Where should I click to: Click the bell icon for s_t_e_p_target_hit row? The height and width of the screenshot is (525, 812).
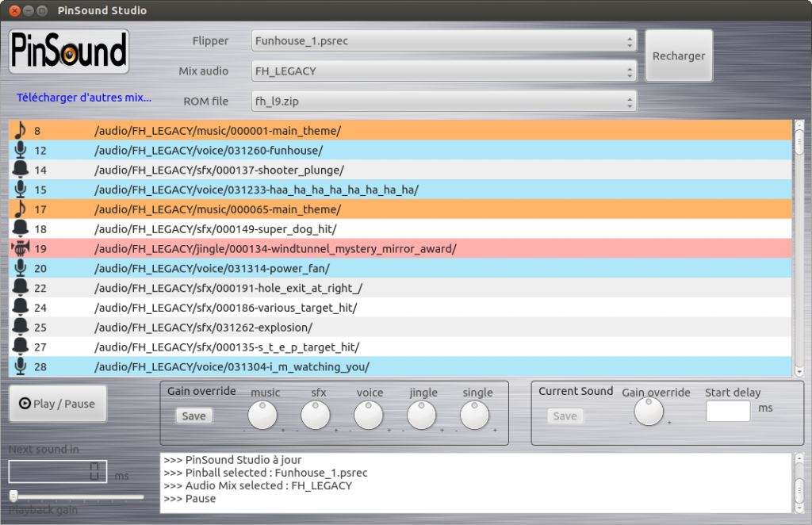20,347
